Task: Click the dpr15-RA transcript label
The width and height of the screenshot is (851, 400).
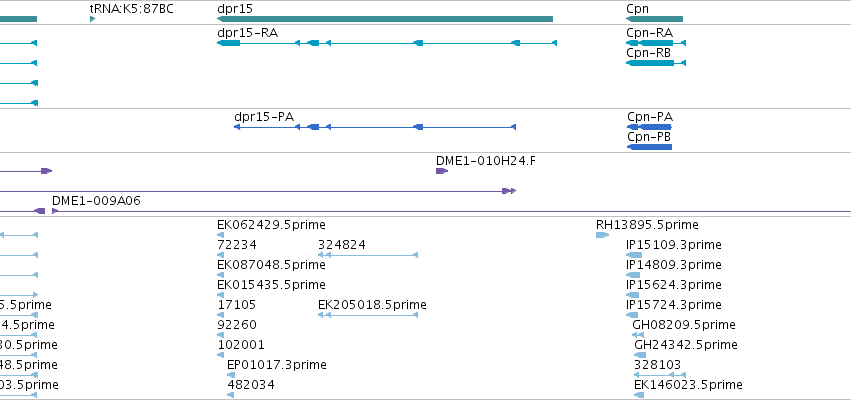Action: click(x=247, y=33)
